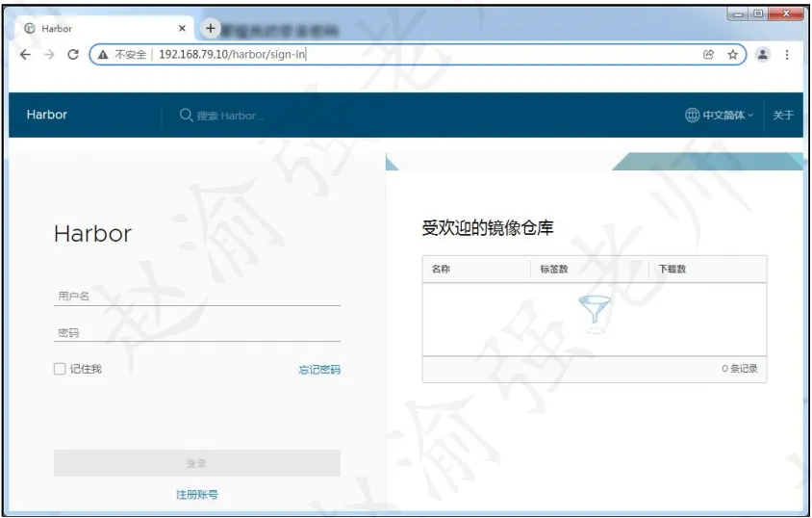
Task: Open the Chrome profile avatar icon
Action: pyautogui.click(x=762, y=54)
